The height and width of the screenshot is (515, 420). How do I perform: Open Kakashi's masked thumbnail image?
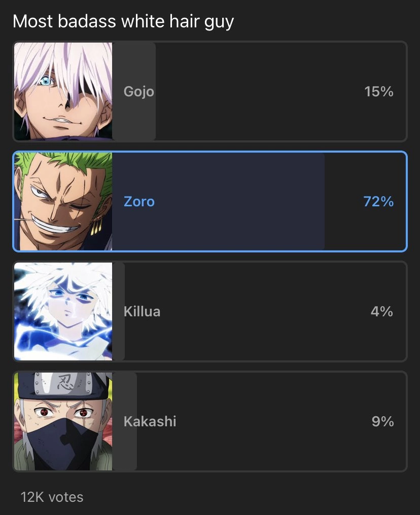pos(63,421)
